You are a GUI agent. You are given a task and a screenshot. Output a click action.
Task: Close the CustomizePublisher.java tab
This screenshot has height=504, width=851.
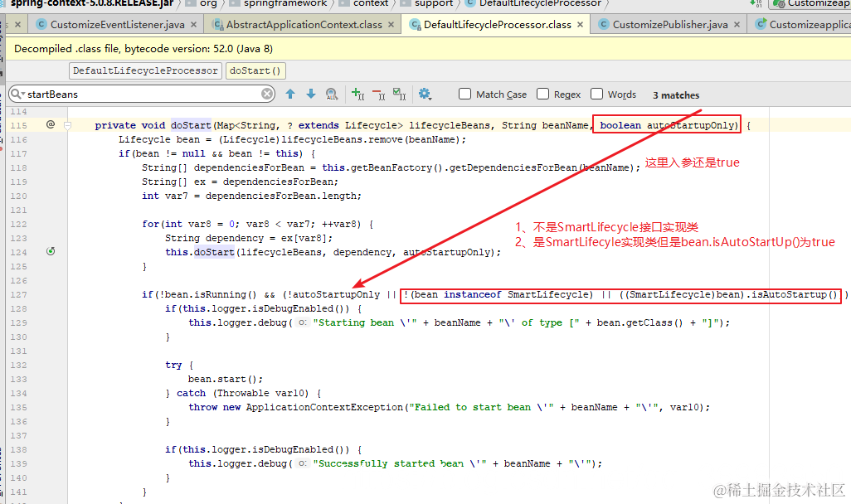[737, 24]
